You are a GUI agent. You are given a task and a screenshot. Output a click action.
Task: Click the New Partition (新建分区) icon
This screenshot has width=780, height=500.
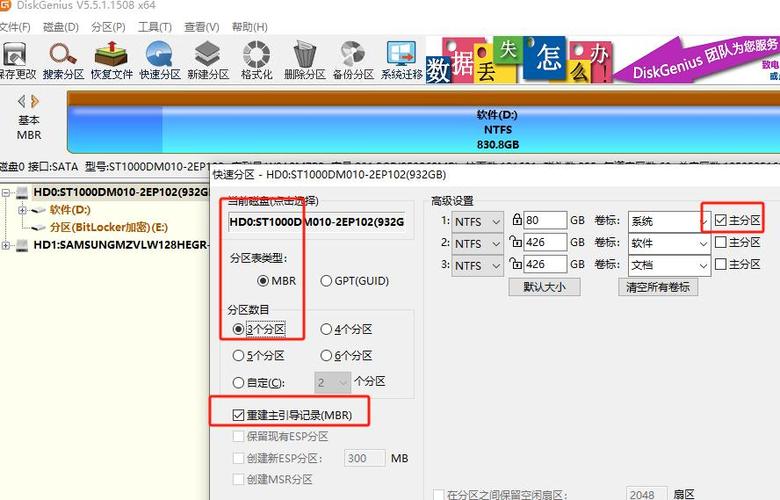208,61
